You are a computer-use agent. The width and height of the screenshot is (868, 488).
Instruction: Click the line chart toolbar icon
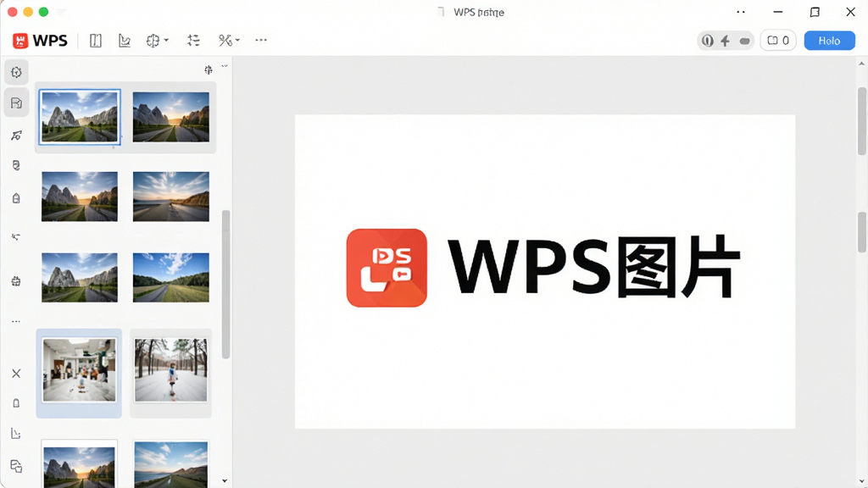125,41
